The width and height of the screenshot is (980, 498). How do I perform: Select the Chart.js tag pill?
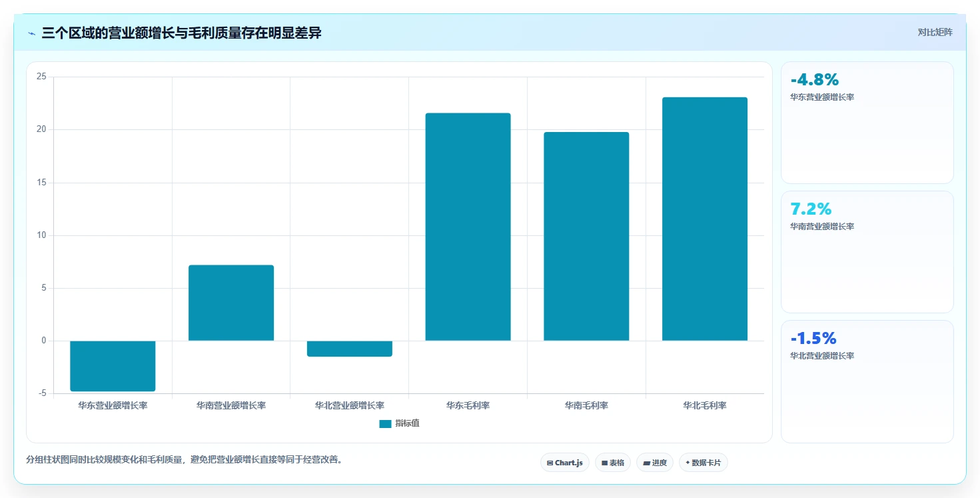[565, 463]
